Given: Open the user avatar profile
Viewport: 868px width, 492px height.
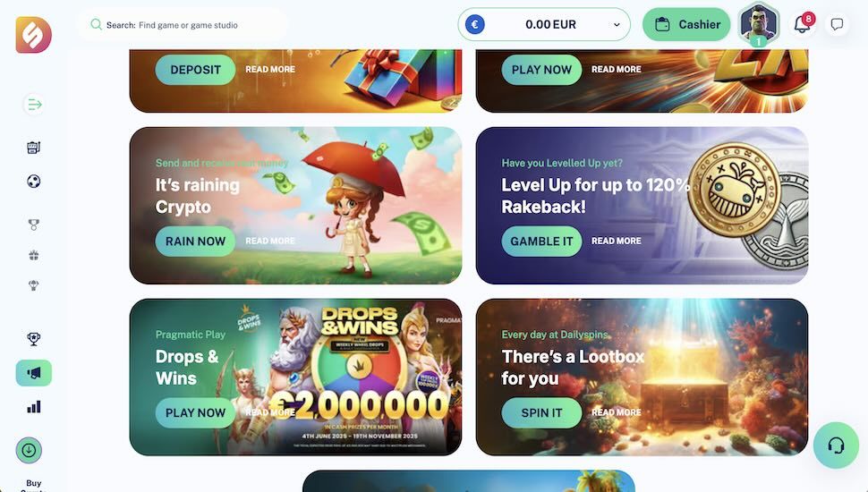Looking at the screenshot, I should 759,24.
